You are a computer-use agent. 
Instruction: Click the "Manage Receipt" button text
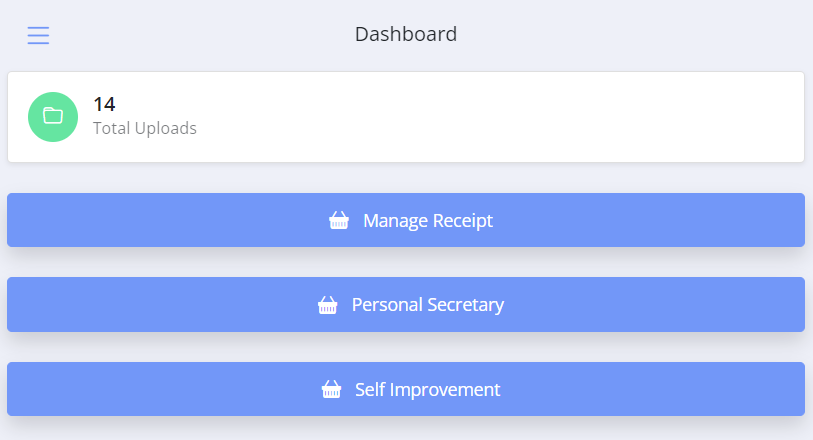tap(428, 221)
